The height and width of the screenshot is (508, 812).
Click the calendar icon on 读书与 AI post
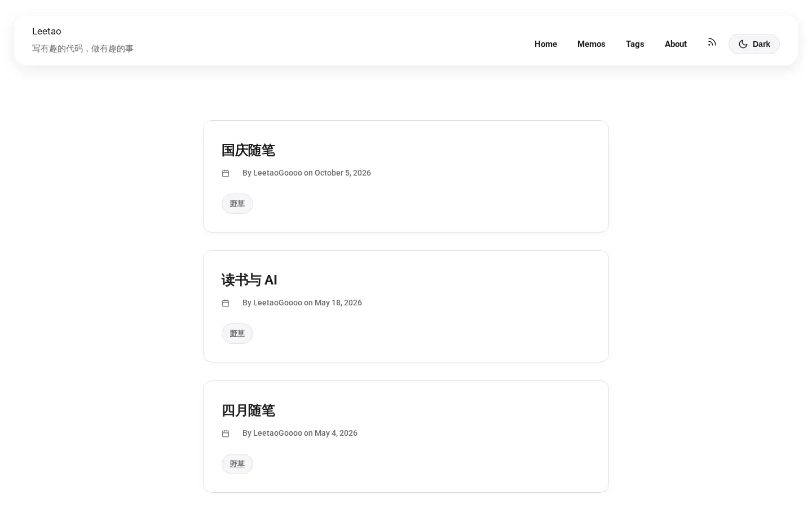pyautogui.click(x=226, y=303)
